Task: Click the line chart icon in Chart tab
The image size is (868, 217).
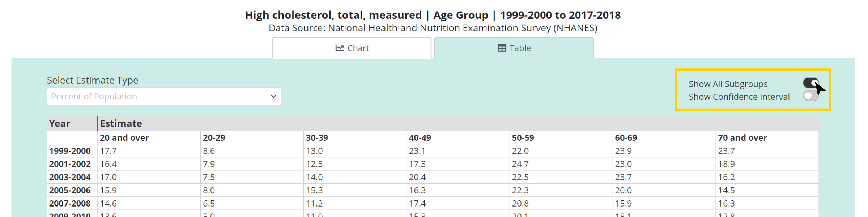Action: click(x=339, y=48)
